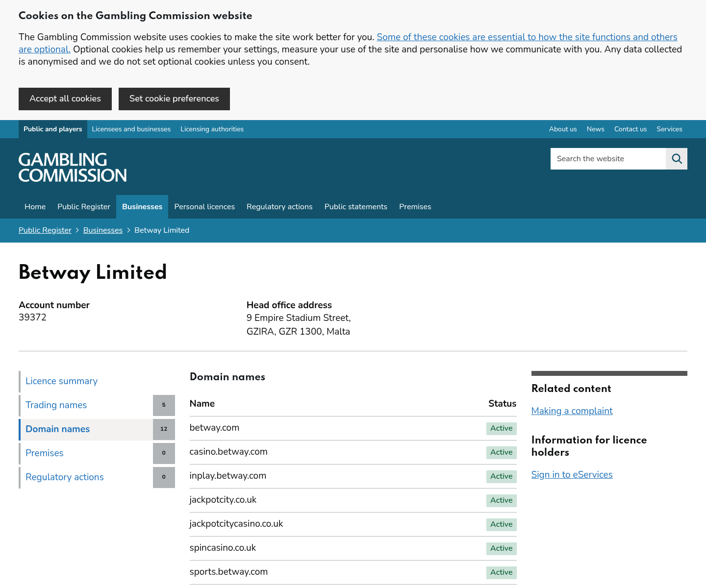The width and height of the screenshot is (706, 588).
Task: Select the Public and players tab
Action: [53, 129]
